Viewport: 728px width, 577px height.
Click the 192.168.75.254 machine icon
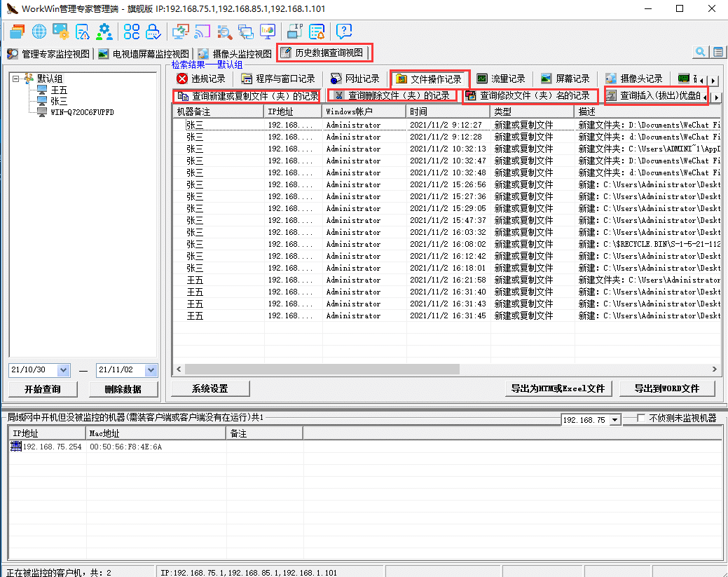[x=16, y=447]
